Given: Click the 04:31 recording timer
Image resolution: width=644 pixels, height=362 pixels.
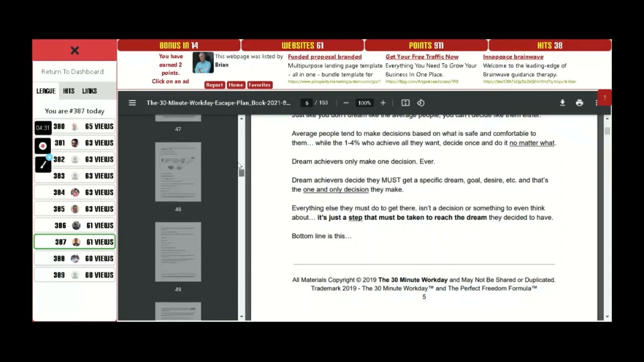Looking at the screenshot, I should (43, 128).
